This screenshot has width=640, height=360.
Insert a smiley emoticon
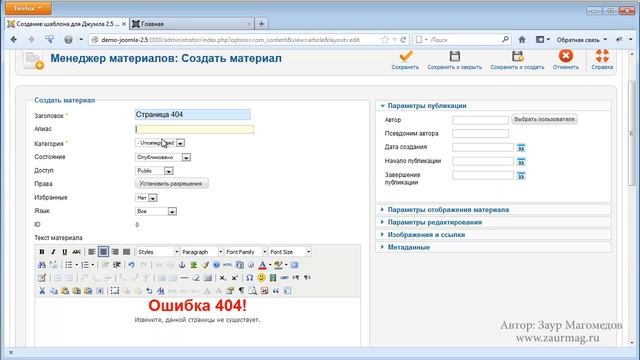tap(261, 278)
